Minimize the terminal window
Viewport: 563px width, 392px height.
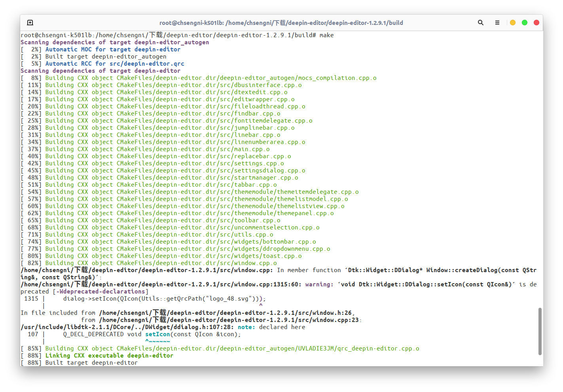pos(513,23)
